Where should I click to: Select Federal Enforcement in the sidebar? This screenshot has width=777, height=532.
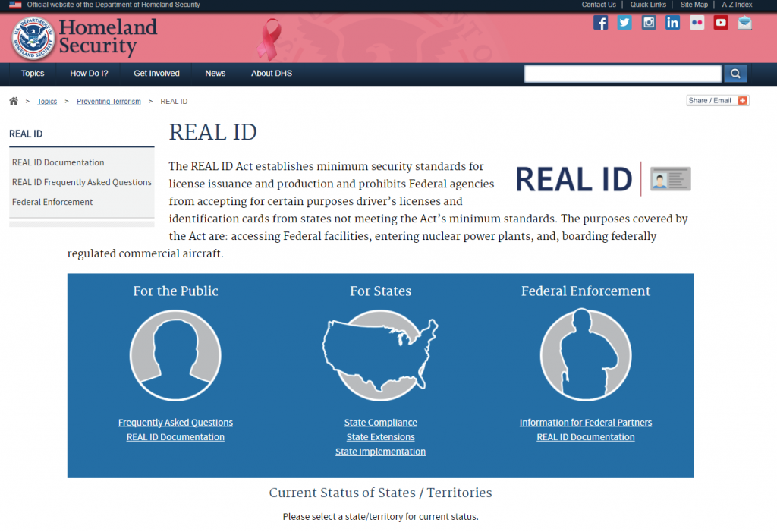point(52,203)
